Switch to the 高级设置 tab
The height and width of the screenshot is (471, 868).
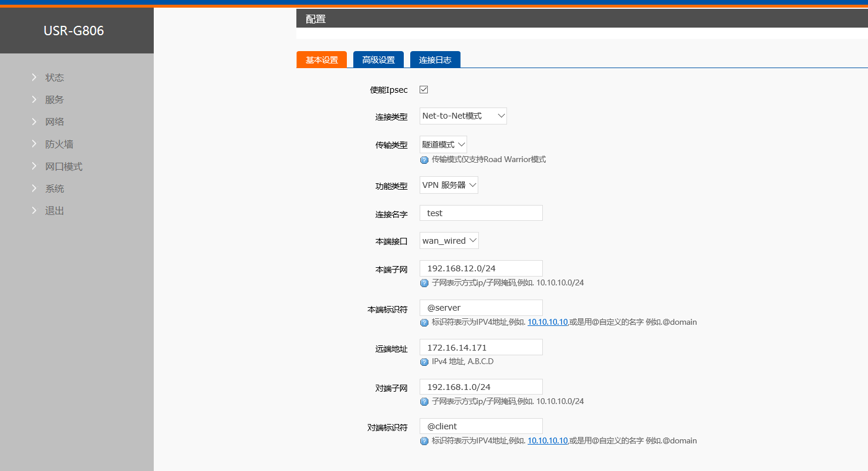tap(379, 60)
